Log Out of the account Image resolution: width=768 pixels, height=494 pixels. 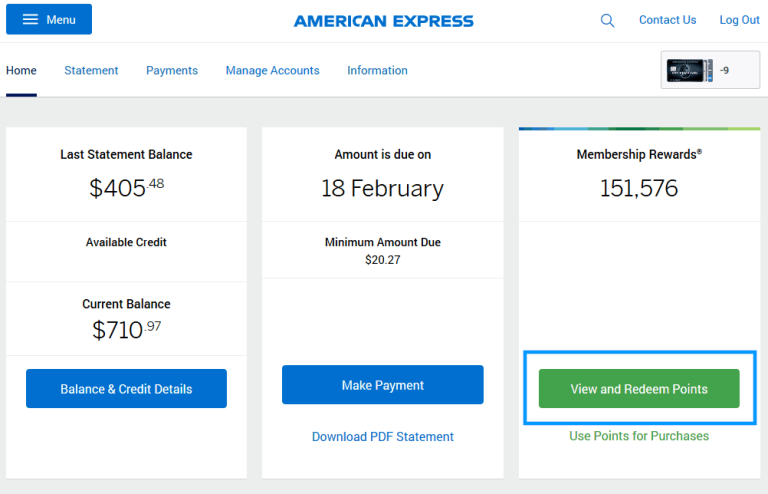click(x=739, y=20)
